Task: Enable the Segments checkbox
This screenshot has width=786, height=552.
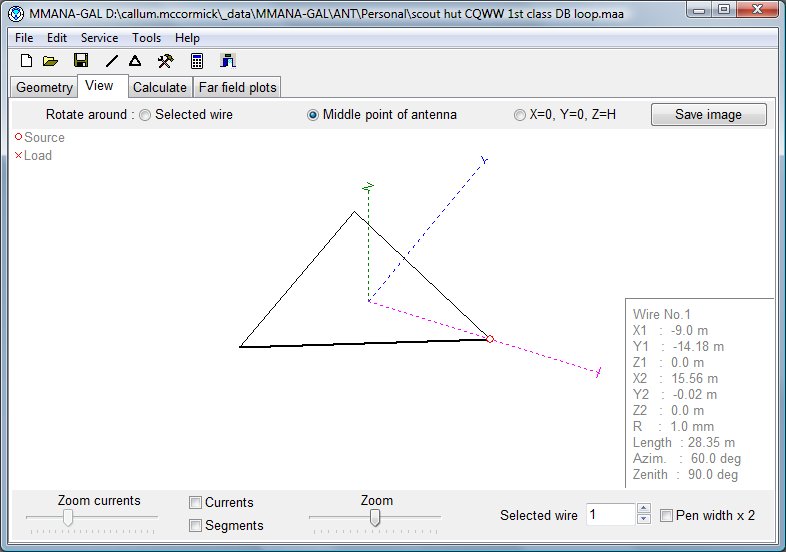Action: tap(196, 525)
